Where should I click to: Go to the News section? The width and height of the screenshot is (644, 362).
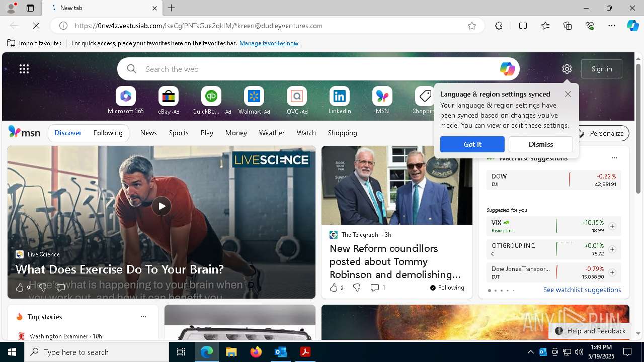pos(148,133)
